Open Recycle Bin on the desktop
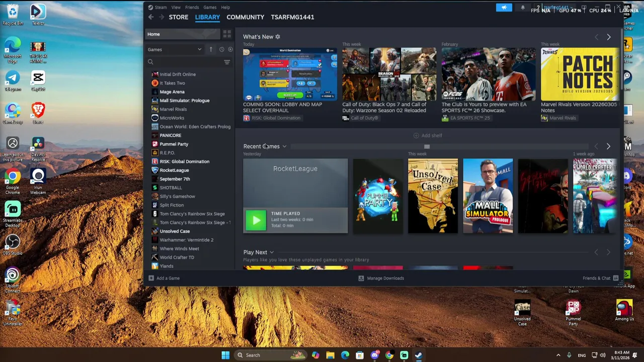 tap(13, 14)
